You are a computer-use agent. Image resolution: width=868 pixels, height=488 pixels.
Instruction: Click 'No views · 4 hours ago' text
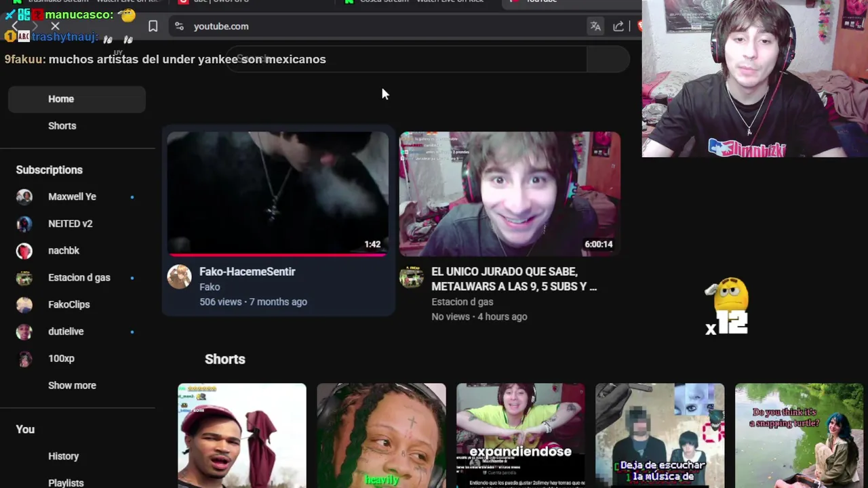pyautogui.click(x=479, y=317)
